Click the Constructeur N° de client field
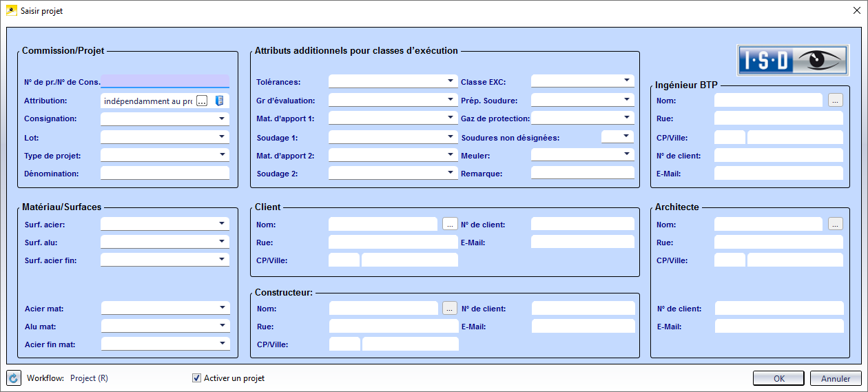868x392 pixels. click(x=583, y=308)
